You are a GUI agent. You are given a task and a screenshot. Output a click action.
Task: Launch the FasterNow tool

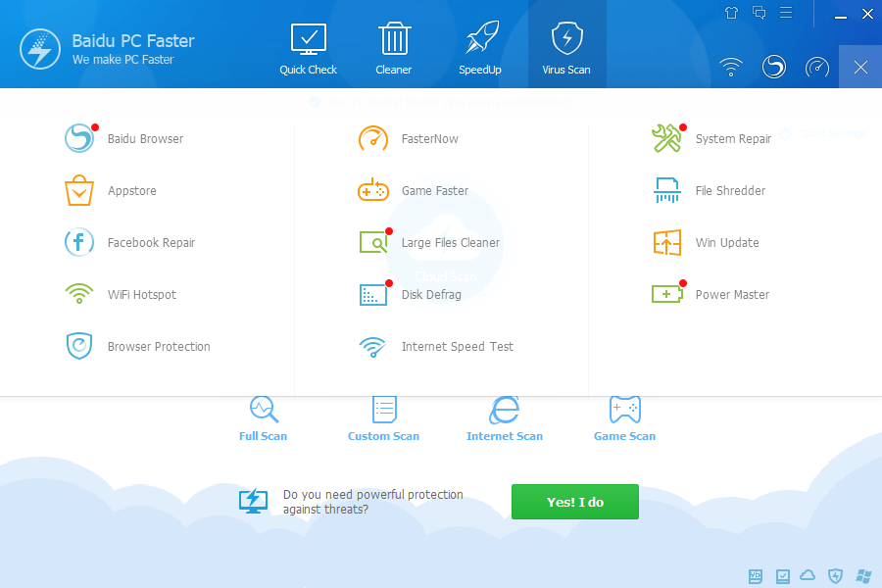(408, 138)
